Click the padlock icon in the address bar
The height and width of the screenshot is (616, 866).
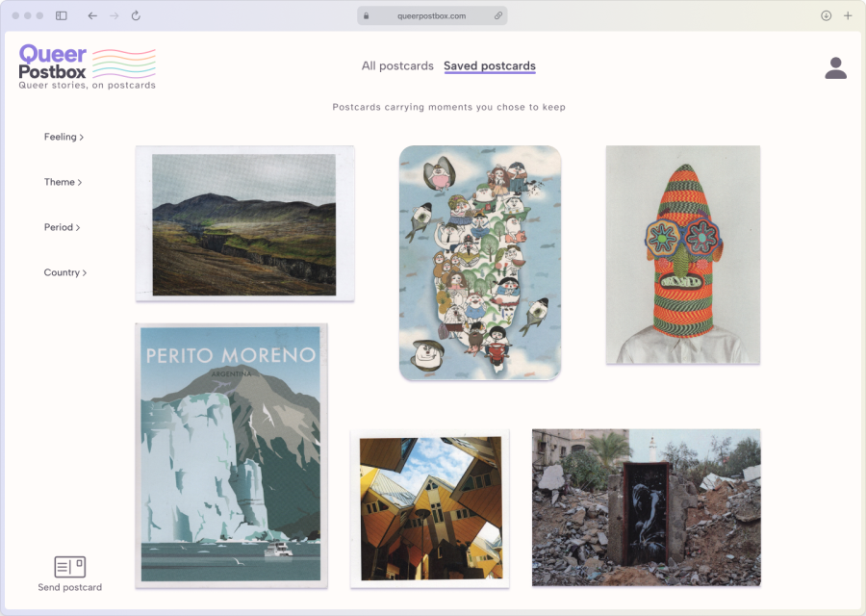(x=367, y=16)
